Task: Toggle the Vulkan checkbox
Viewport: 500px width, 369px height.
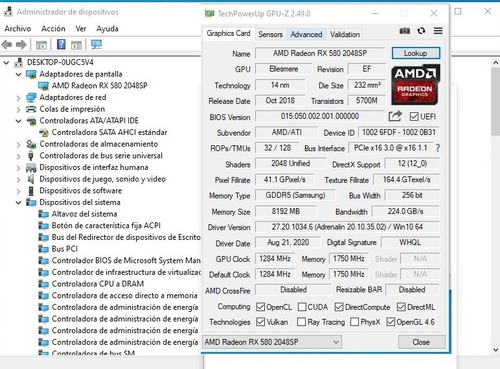Action: (x=260, y=322)
